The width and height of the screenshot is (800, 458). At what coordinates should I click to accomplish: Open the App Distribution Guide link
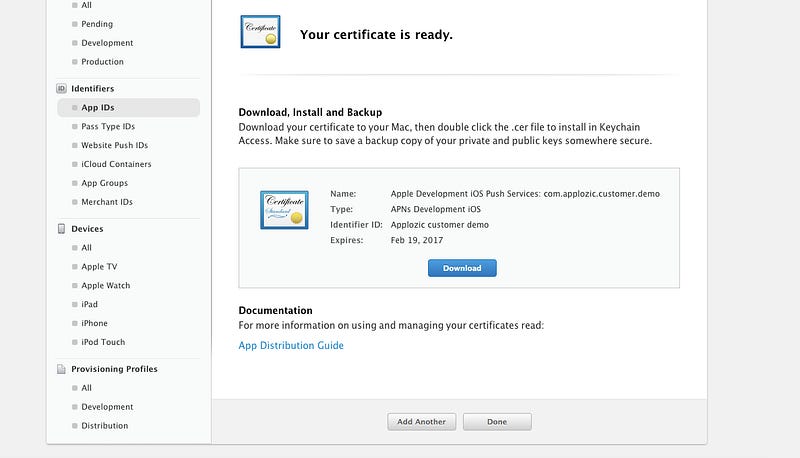tap(291, 345)
